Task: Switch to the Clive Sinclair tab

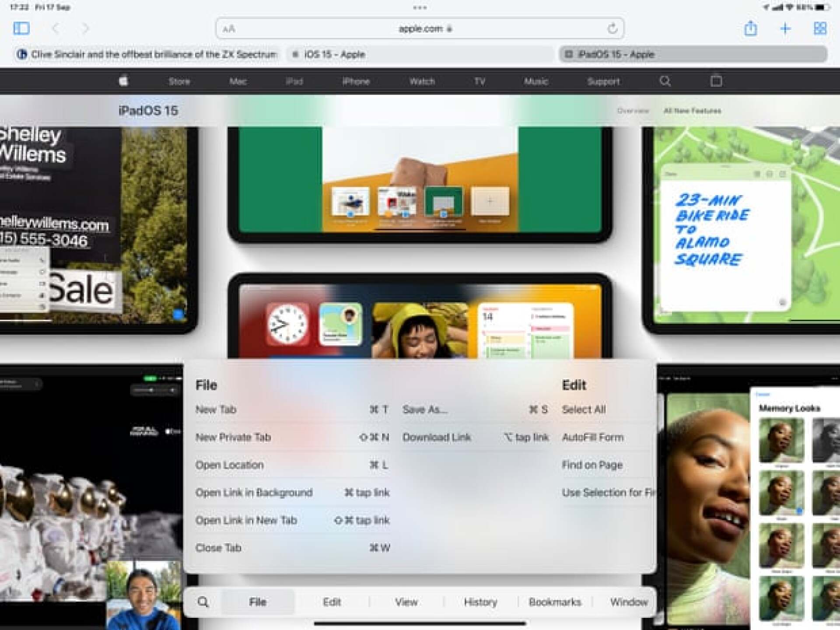Action: (x=149, y=55)
